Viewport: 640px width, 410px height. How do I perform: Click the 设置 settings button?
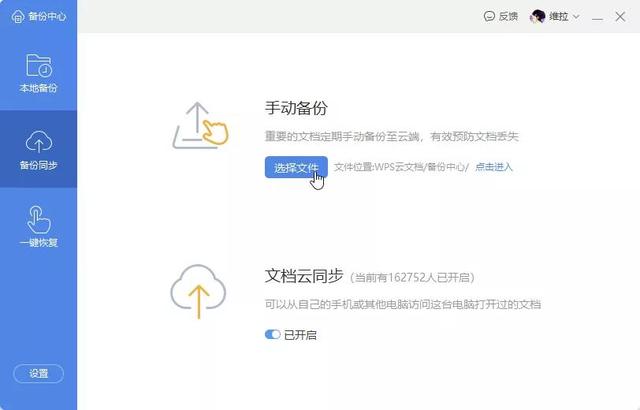point(38,373)
